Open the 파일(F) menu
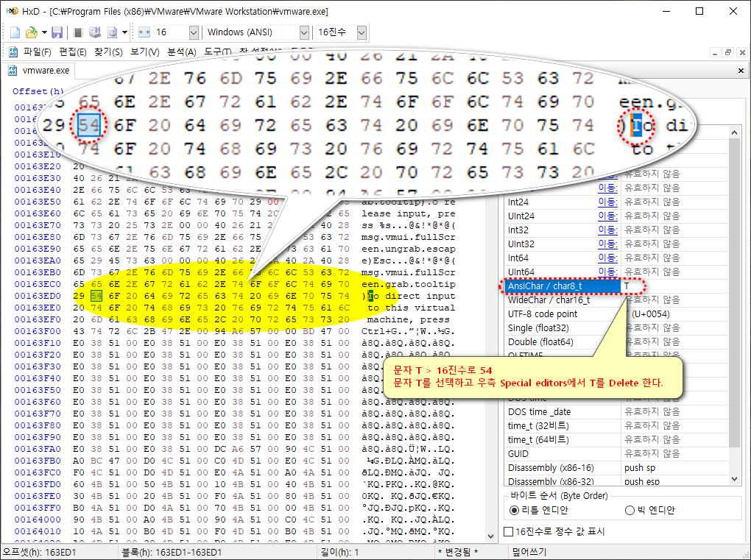The width and height of the screenshot is (751, 560). point(38,52)
